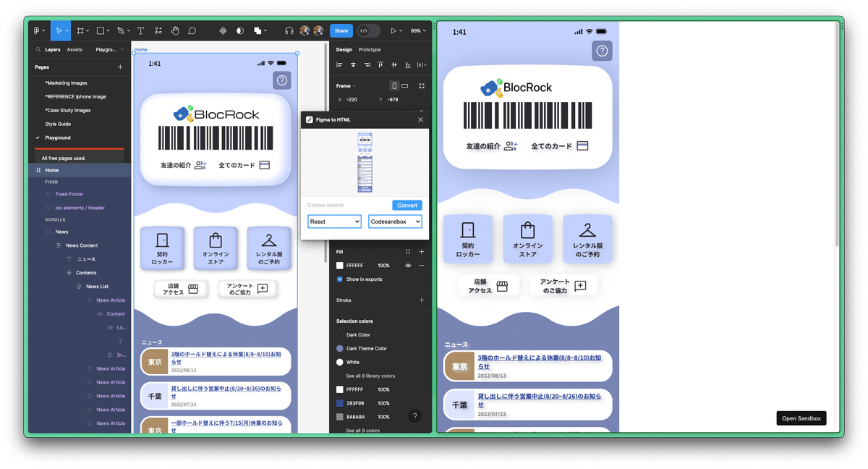Search layers with magnifier icon
Screen dimensions: 868x469
coord(38,50)
